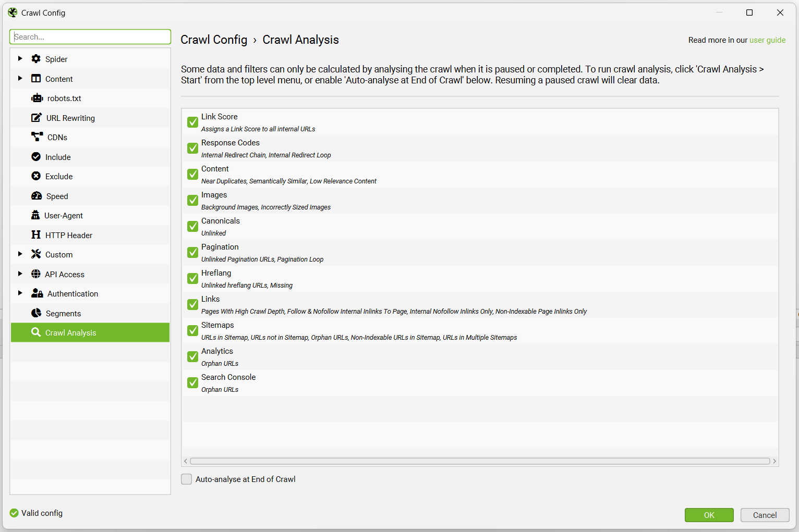Open Crawl Config from the breadcrumb

click(x=214, y=40)
